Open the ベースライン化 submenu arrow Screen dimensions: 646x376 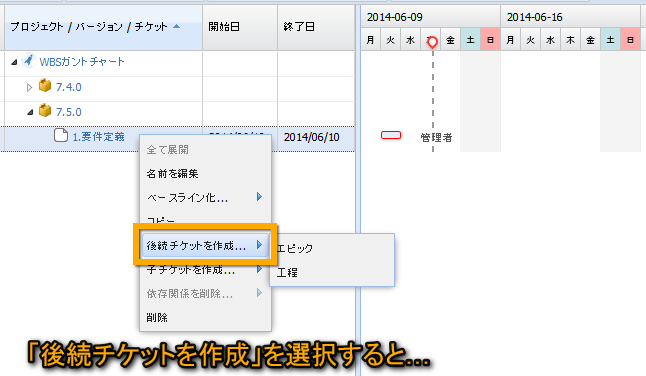pos(259,196)
